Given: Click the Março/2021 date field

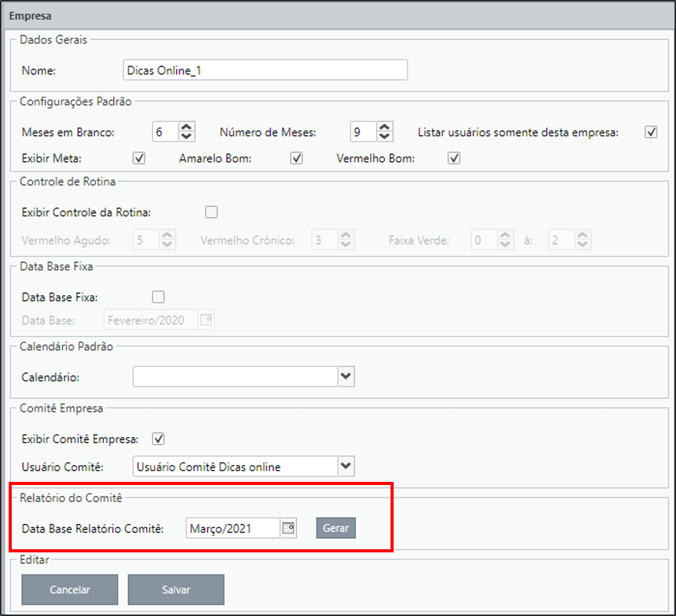Looking at the screenshot, I should click(x=233, y=528).
